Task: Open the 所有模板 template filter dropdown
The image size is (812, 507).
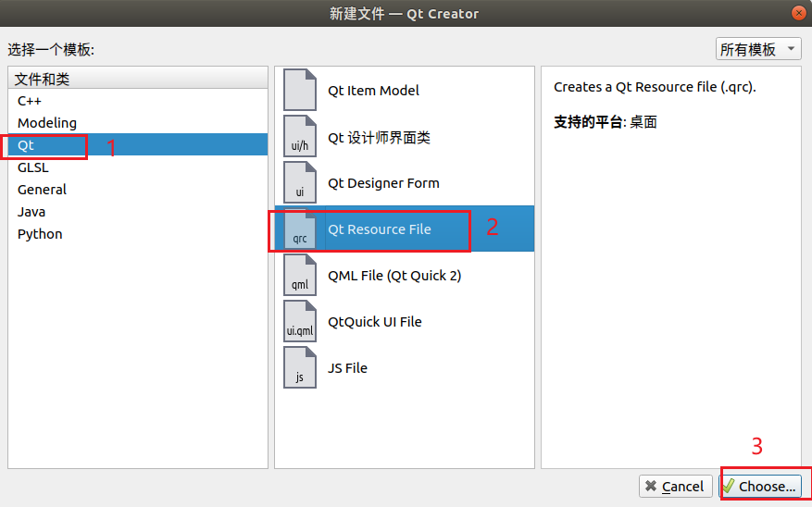Action: [x=758, y=49]
